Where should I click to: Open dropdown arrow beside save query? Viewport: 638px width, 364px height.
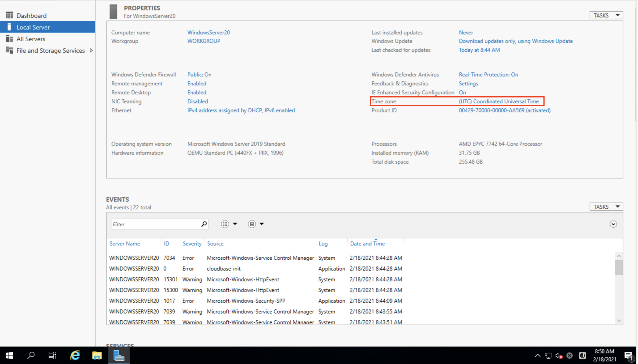click(x=262, y=224)
